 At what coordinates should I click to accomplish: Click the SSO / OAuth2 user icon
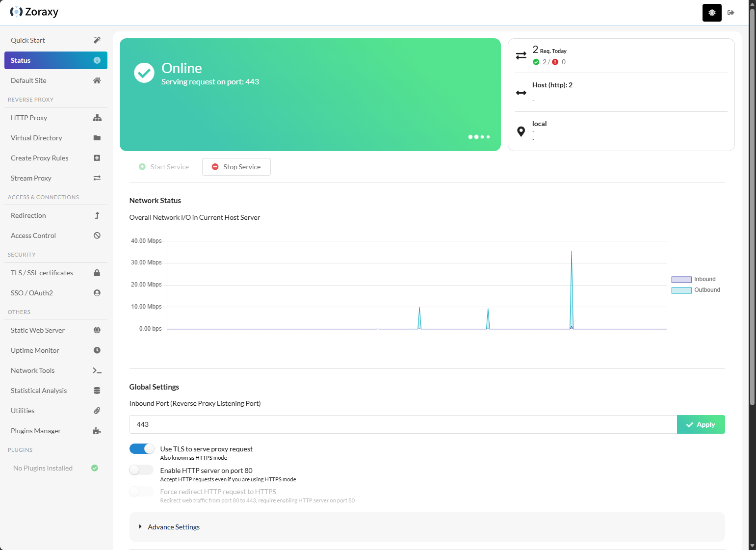point(97,293)
